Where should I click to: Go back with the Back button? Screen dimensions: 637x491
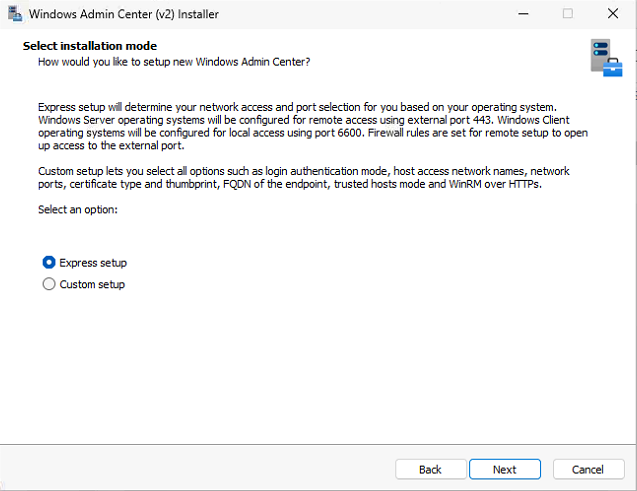[430, 469]
